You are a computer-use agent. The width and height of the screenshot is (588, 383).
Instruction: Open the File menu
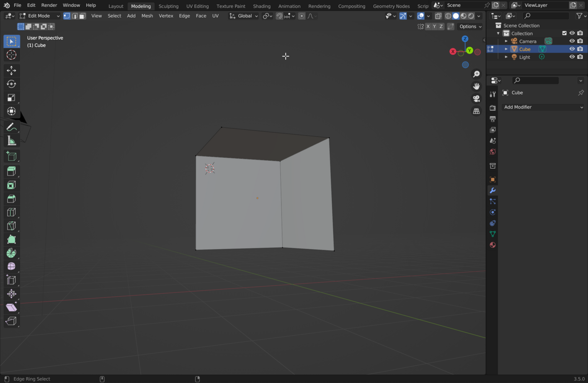tap(17, 5)
